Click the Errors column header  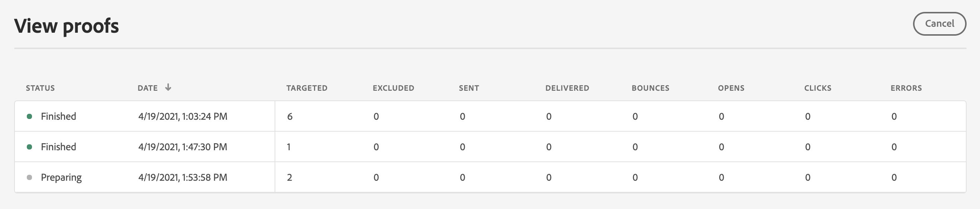click(x=906, y=88)
